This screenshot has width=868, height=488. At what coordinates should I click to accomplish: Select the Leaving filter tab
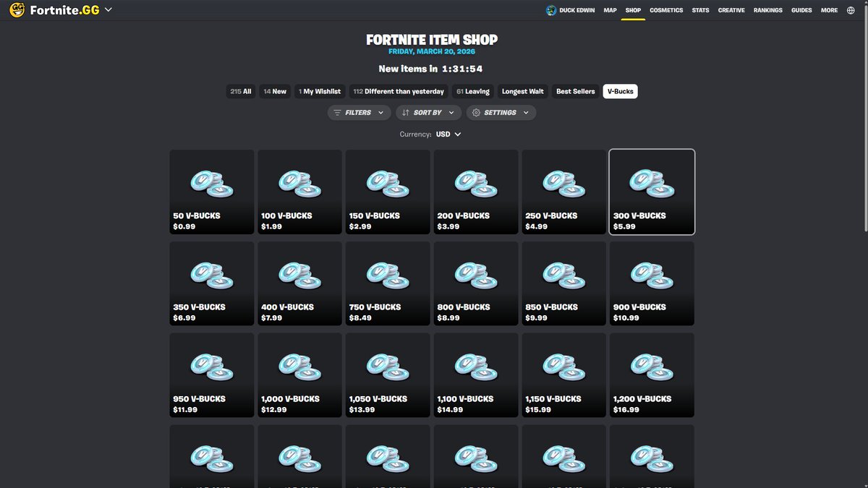pos(473,92)
